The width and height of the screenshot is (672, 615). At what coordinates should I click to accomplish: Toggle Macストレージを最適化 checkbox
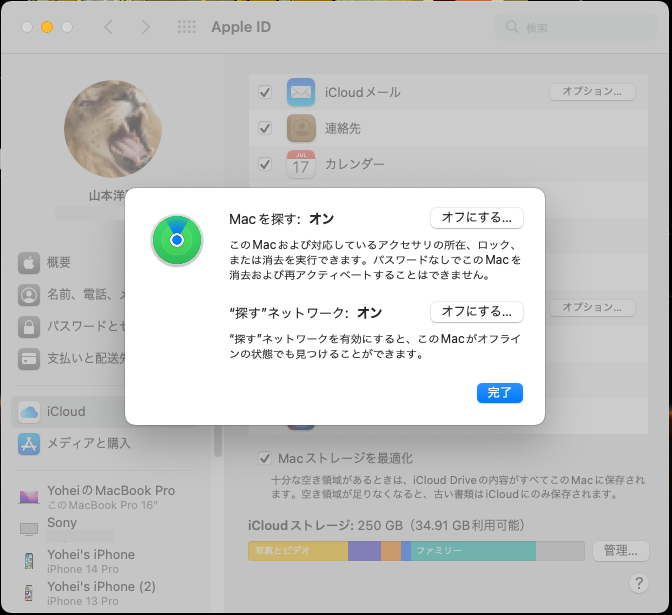pos(265,458)
